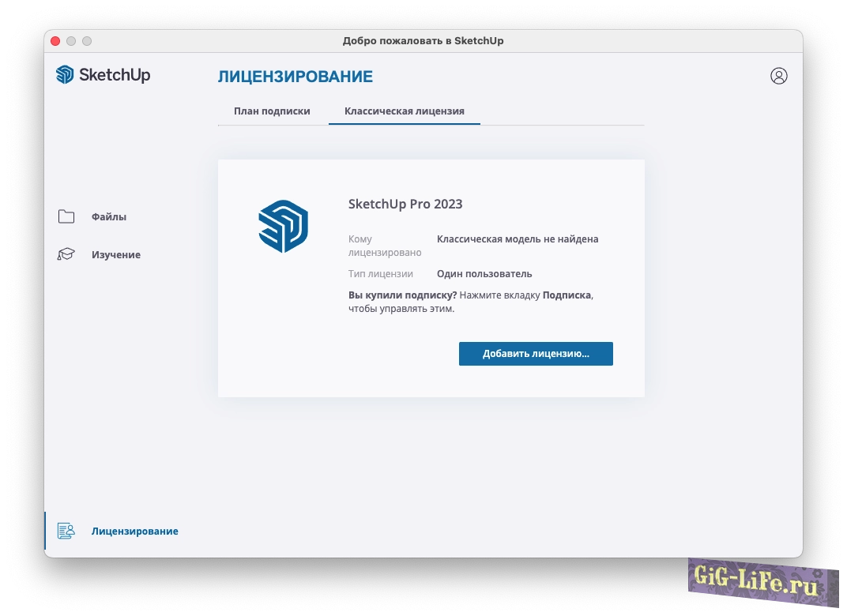This screenshot has width=847, height=616.
Task: Go to the Изучение section label
Action: coord(116,255)
